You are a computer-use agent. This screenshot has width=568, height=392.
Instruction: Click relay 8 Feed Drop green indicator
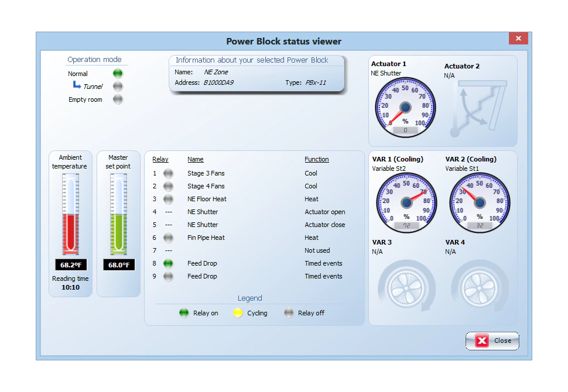[169, 263]
